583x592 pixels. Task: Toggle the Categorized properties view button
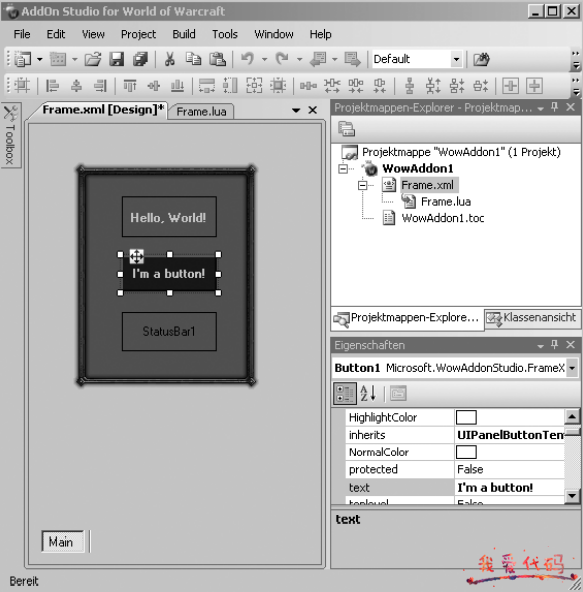point(344,393)
